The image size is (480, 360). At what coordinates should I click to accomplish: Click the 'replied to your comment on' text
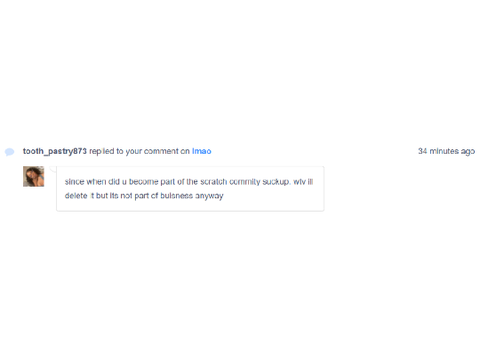(x=139, y=151)
